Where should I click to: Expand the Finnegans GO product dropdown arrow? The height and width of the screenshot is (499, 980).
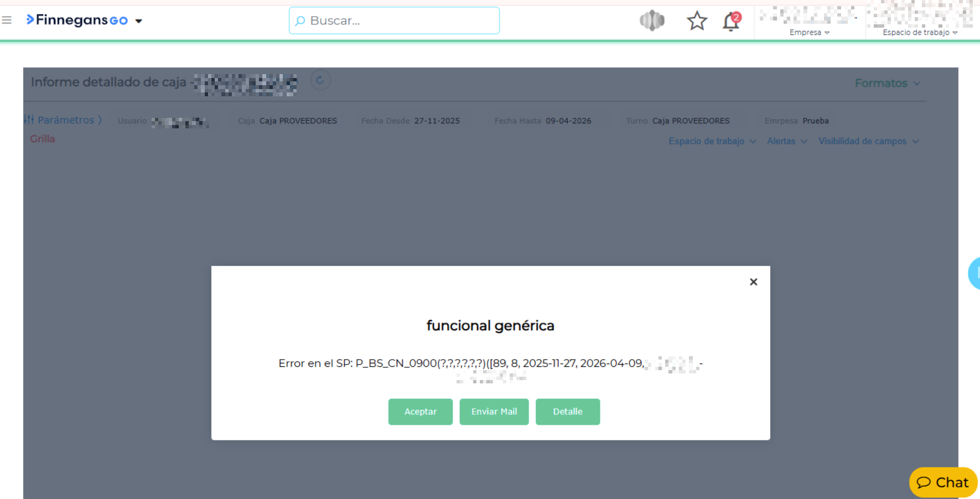(139, 21)
